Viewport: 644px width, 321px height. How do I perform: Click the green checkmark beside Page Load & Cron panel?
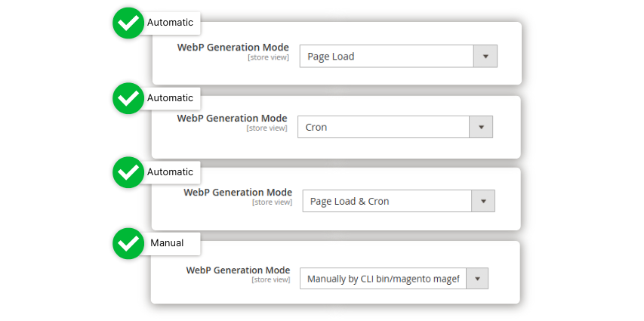(x=128, y=172)
